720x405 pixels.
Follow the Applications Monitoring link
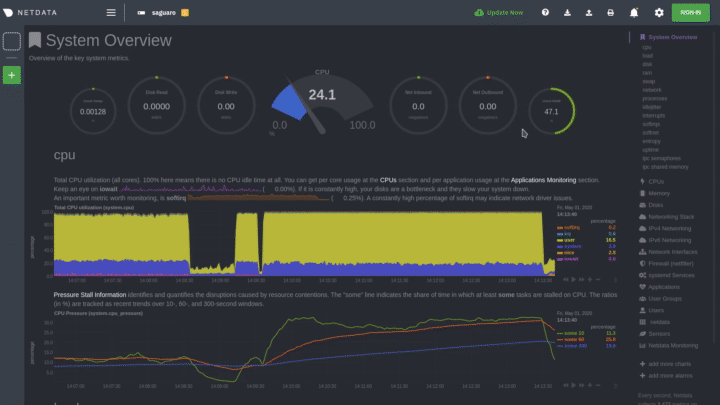543,180
